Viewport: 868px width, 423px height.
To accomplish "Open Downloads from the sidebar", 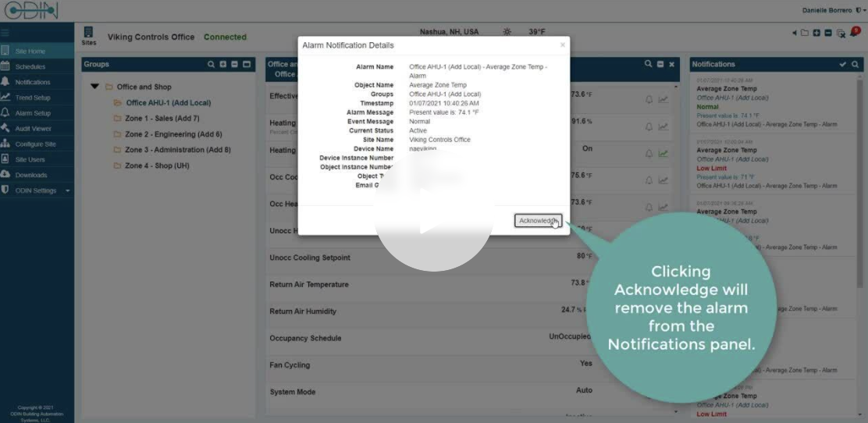I will pyautogui.click(x=37, y=175).
